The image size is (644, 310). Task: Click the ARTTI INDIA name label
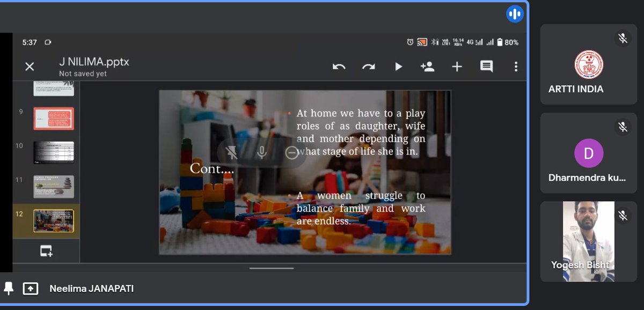(x=576, y=89)
